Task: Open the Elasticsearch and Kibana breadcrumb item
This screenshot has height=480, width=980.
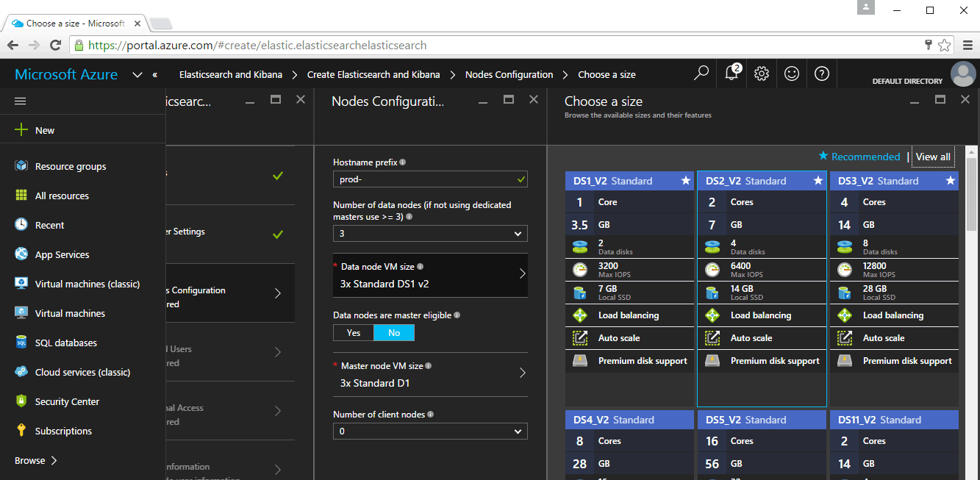Action: pyautogui.click(x=231, y=74)
